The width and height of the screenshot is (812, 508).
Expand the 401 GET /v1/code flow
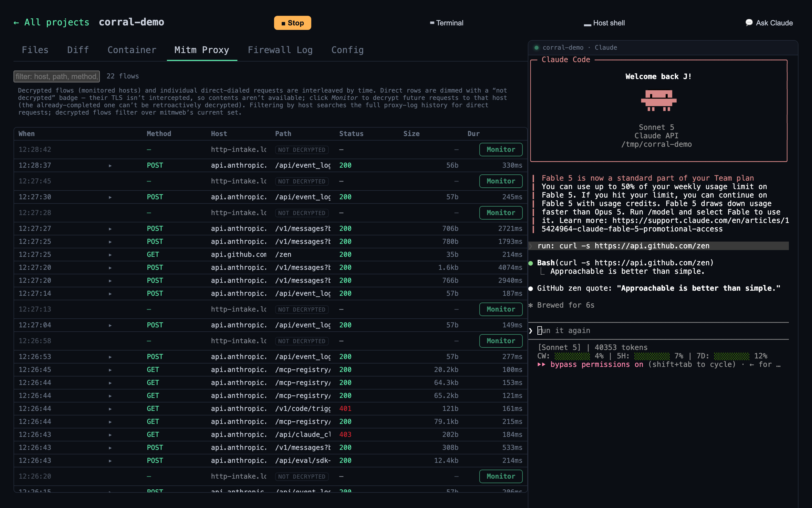[x=110, y=409]
